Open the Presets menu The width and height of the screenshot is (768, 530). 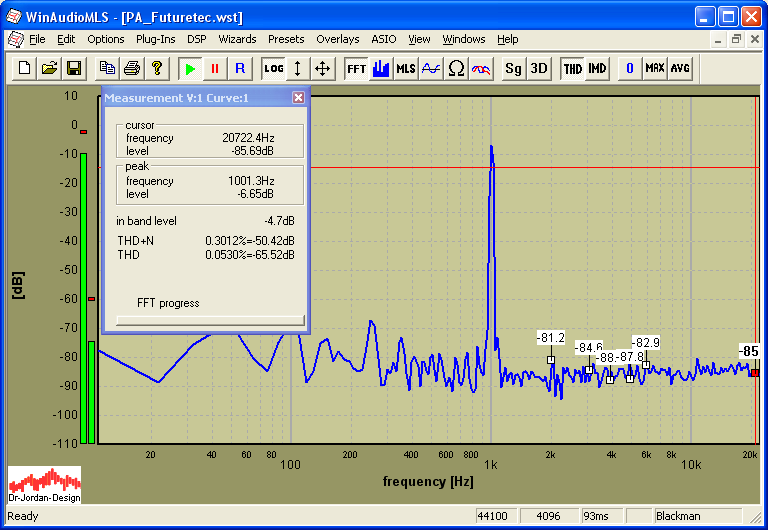click(x=286, y=39)
